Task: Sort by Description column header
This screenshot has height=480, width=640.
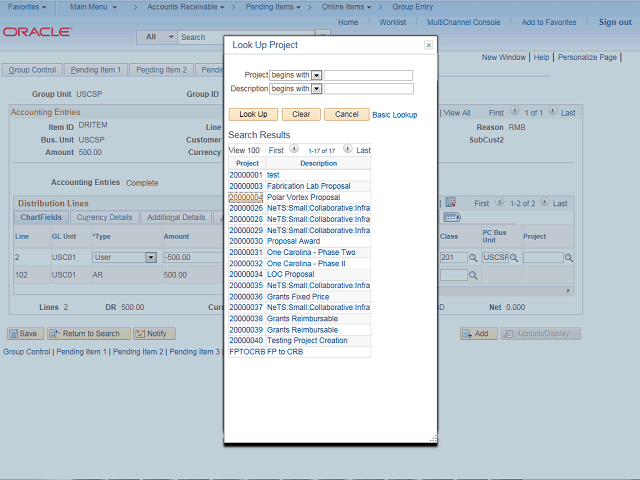Action: pos(318,163)
